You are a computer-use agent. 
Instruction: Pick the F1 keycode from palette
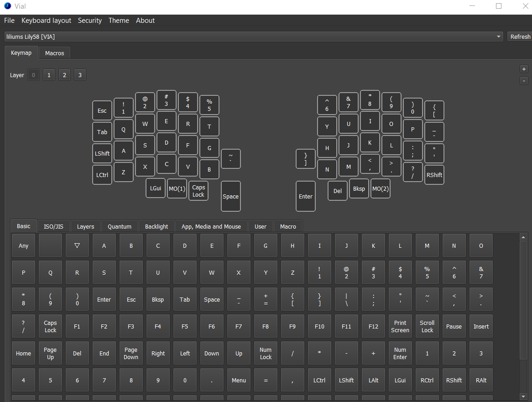pos(77,326)
